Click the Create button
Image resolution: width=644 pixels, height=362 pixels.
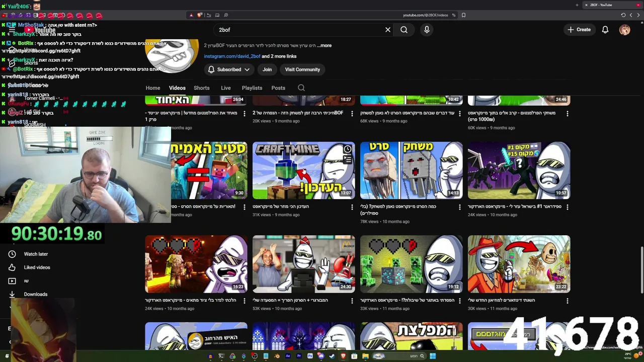579,30
